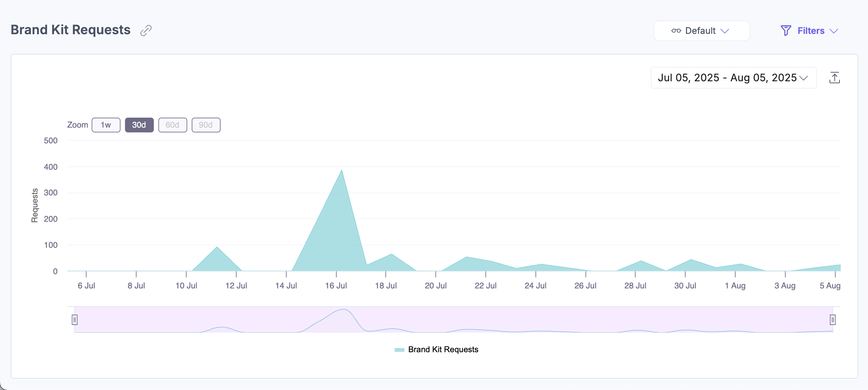Select the 60d zoom option
This screenshot has width=868, height=390.
[x=172, y=125]
